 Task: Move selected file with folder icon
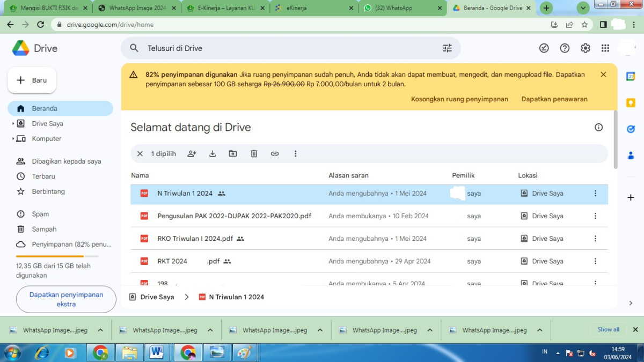point(233,154)
